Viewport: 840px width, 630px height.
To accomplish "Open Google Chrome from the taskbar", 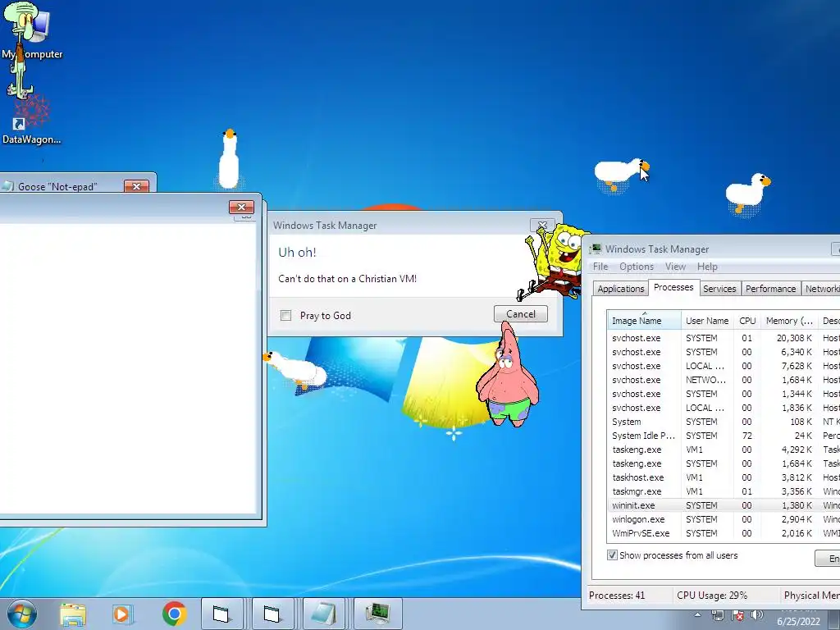I will (174, 614).
